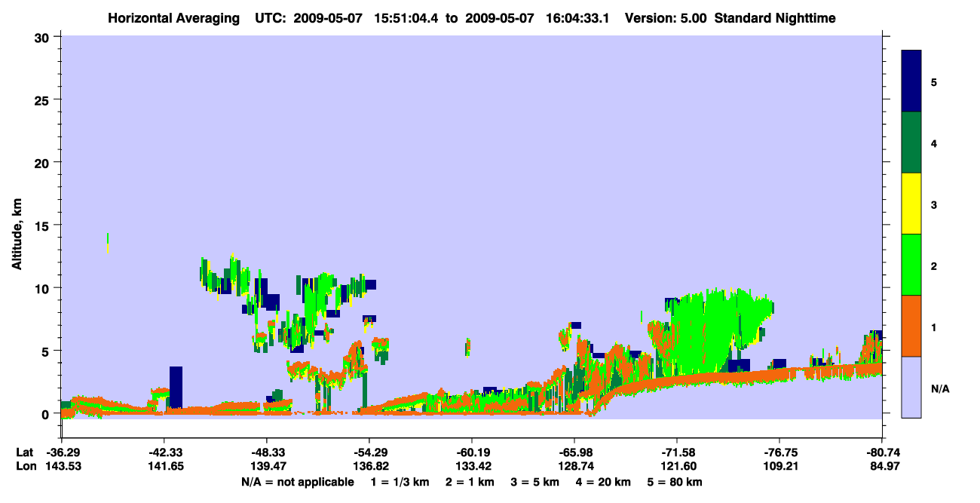The height and width of the screenshot is (503, 980).
Task: Click 'Standard Nighttime' in the title
Action: [775, 18]
